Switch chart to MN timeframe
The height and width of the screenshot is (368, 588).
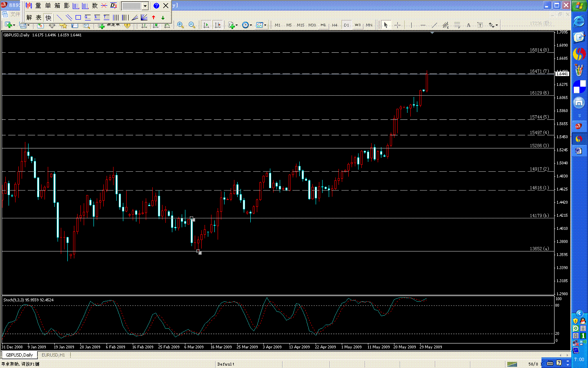[369, 25]
